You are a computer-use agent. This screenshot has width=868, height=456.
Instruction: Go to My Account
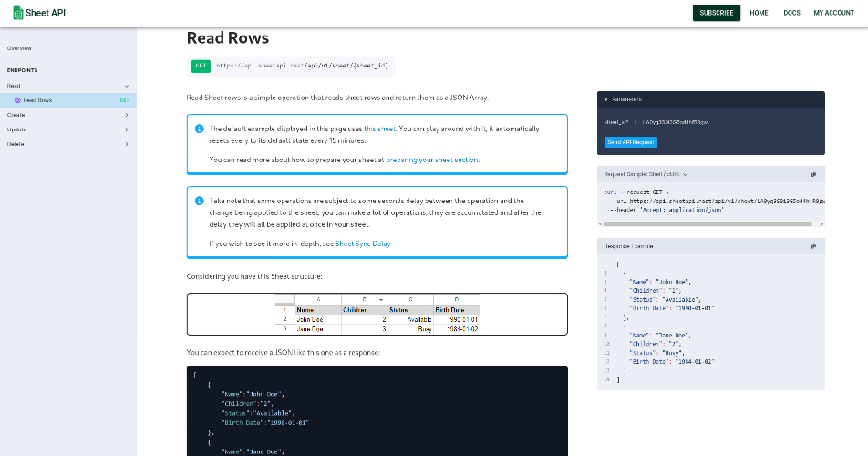(x=833, y=13)
